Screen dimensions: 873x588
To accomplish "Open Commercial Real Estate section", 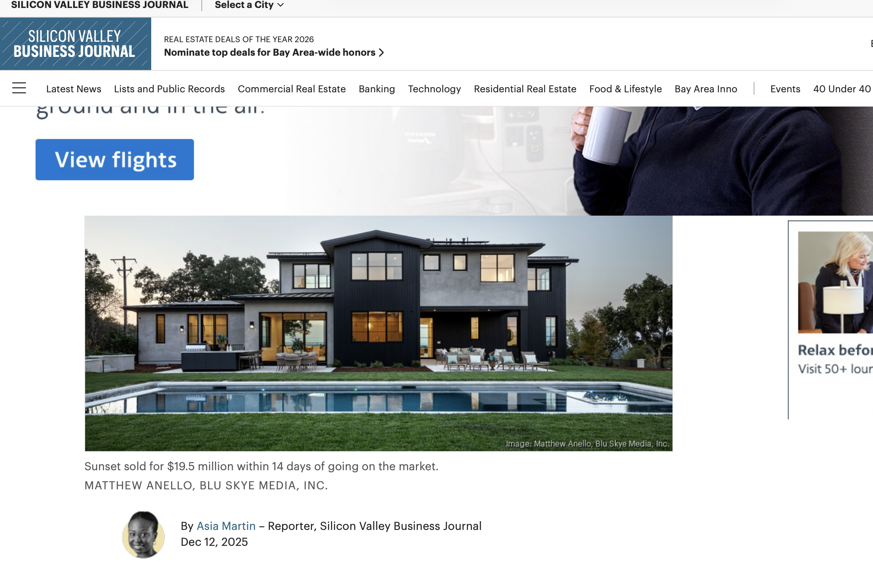I will 292,89.
